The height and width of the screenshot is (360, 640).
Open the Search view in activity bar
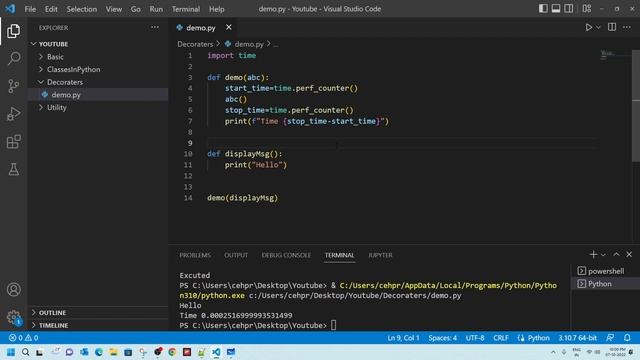13,58
